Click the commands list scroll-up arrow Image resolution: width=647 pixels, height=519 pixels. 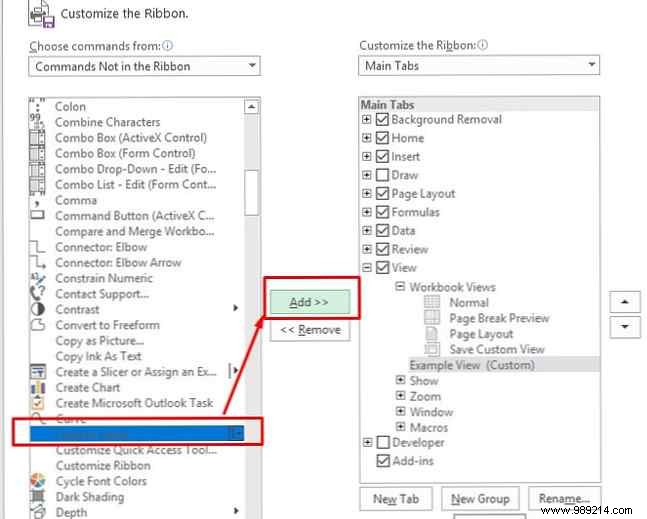[x=251, y=107]
